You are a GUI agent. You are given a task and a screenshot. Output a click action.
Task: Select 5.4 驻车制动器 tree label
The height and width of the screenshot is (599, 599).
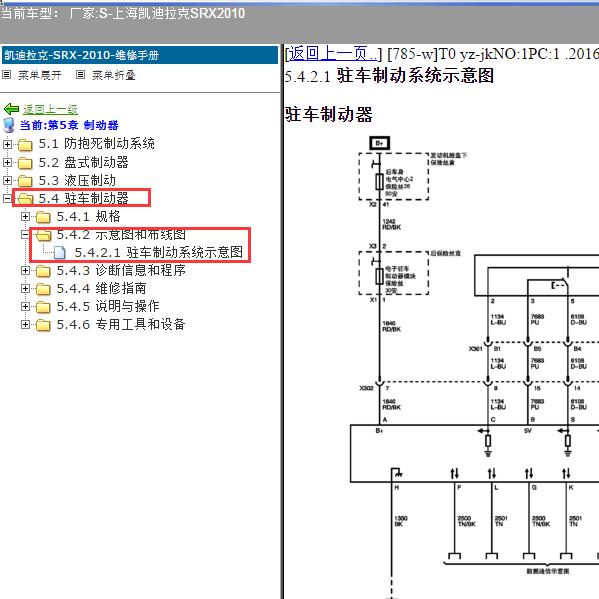click(x=83, y=198)
